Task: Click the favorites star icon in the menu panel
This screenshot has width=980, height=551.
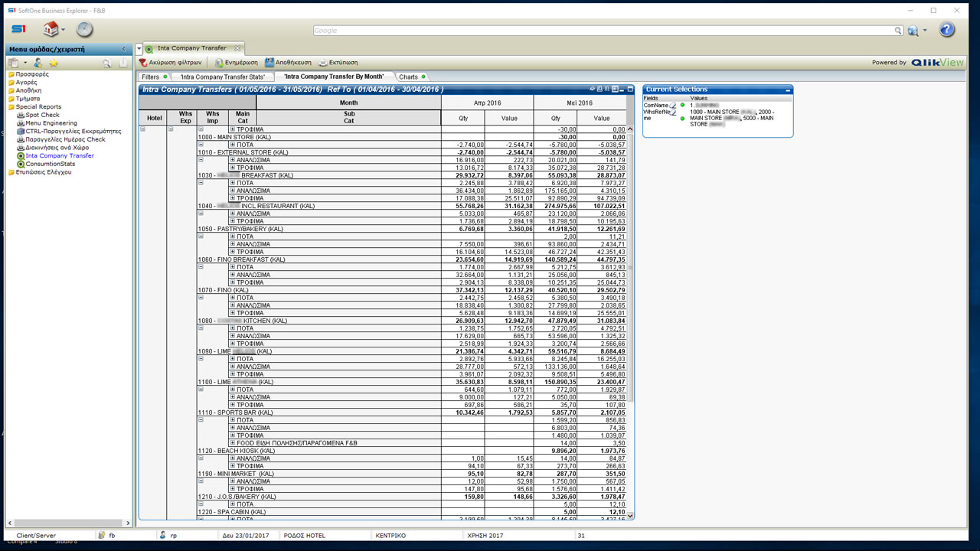Action: tap(54, 63)
